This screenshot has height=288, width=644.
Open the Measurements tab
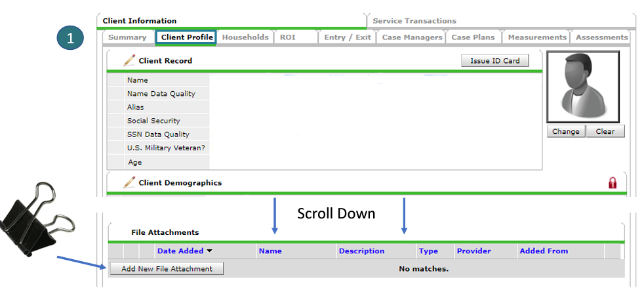coord(537,37)
